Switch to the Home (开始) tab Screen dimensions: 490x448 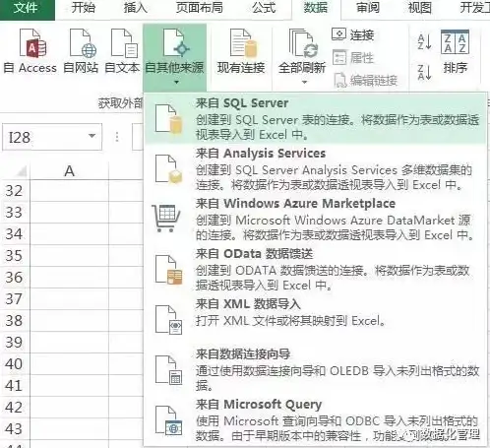tap(83, 8)
